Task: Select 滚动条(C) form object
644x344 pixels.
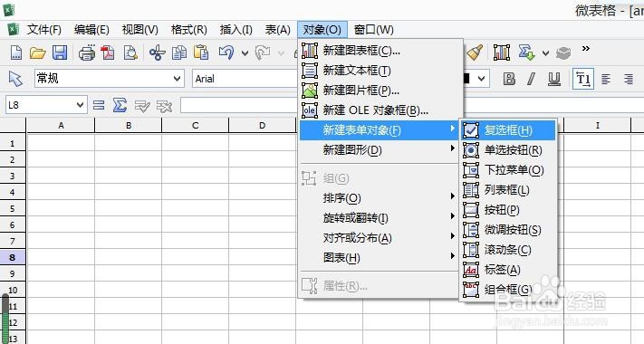Action: pyautogui.click(x=508, y=250)
